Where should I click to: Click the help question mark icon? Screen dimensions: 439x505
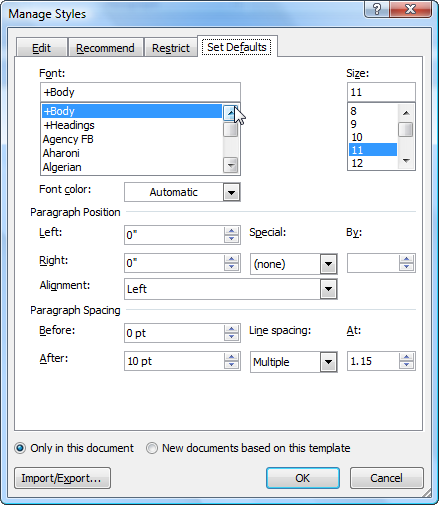click(377, 9)
